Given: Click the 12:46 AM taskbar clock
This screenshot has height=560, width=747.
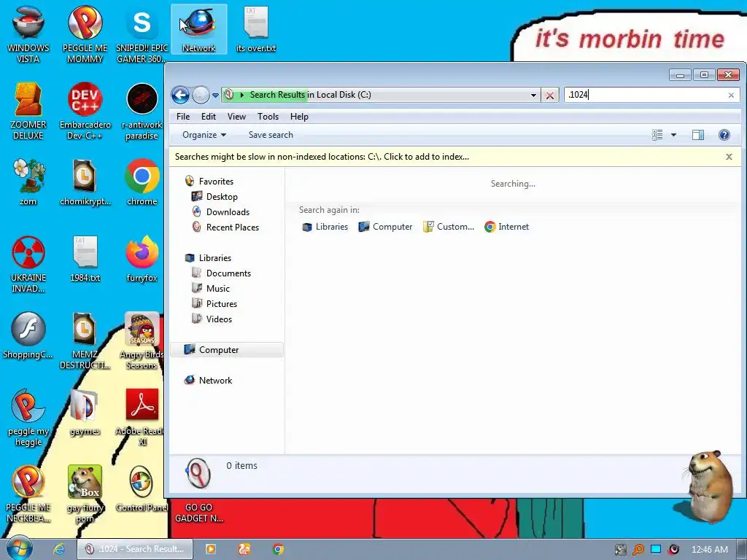Looking at the screenshot, I should [709, 550].
